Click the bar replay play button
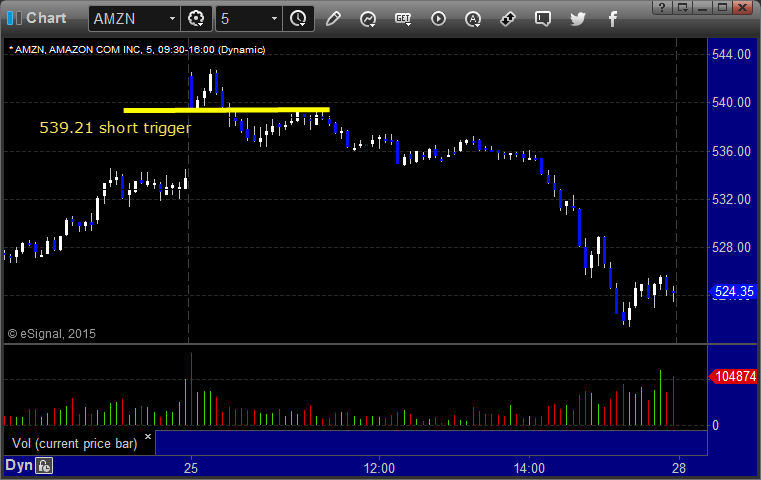 (x=438, y=19)
